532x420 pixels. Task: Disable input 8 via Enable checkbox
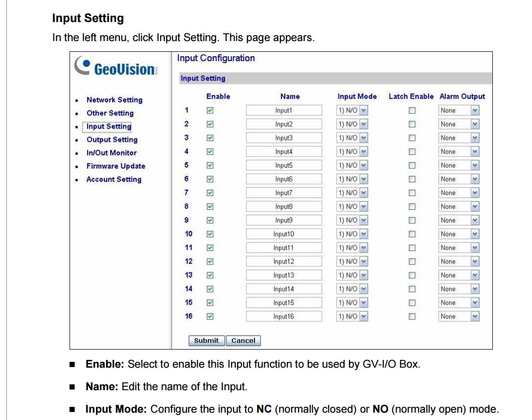[x=210, y=207]
